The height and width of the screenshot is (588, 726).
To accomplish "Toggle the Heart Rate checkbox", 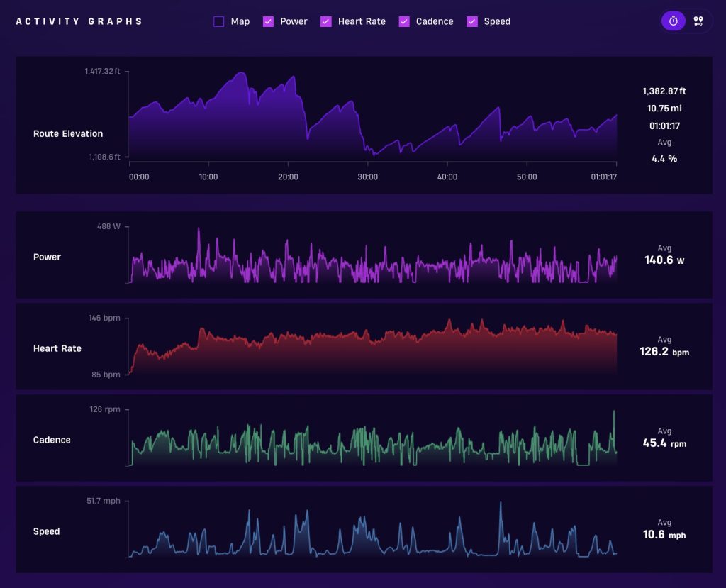I will tap(326, 22).
